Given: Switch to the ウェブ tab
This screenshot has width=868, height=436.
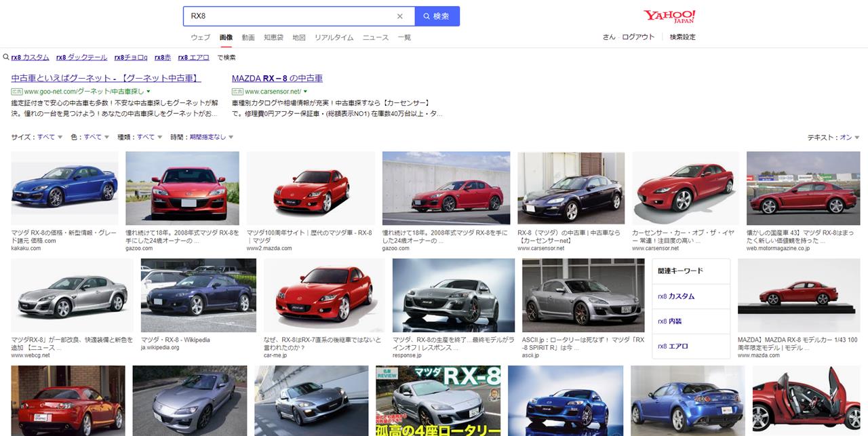Looking at the screenshot, I should (201, 37).
